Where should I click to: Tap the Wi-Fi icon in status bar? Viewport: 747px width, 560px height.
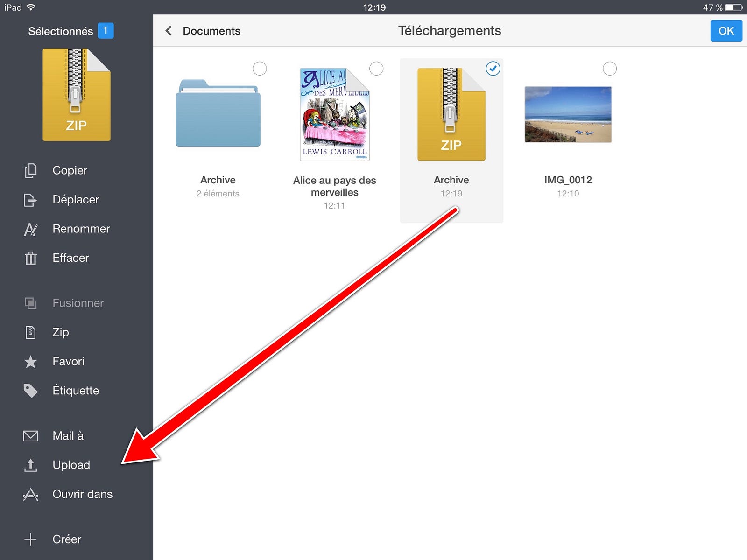click(31, 7)
